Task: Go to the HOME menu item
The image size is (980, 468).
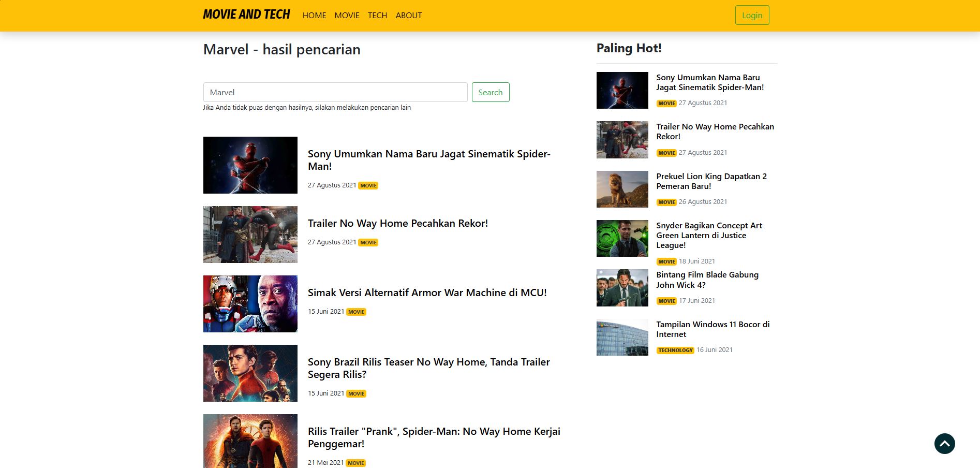Action: pos(314,16)
